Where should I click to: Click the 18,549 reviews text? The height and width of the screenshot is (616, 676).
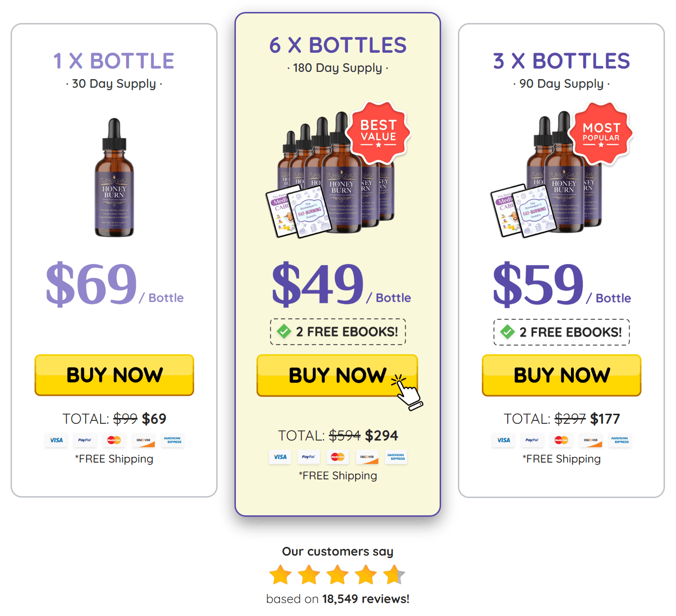[x=366, y=599]
